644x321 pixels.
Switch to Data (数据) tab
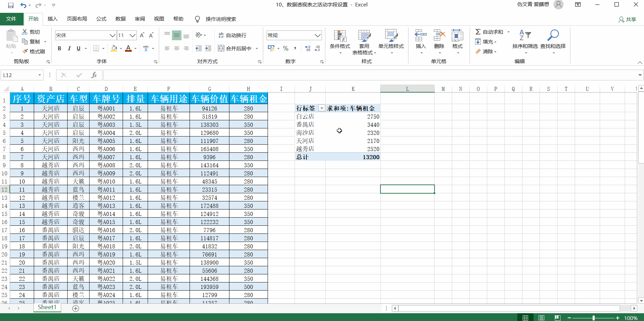tap(121, 19)
